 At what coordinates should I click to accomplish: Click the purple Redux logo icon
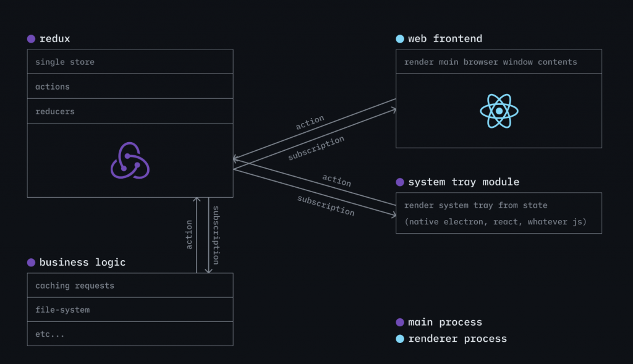pyautogui.click(x=130, y=160)
